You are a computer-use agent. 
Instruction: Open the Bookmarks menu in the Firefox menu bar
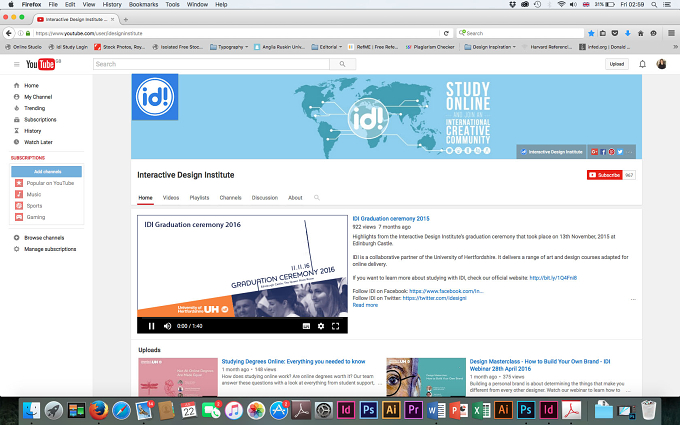coord(144,4)
